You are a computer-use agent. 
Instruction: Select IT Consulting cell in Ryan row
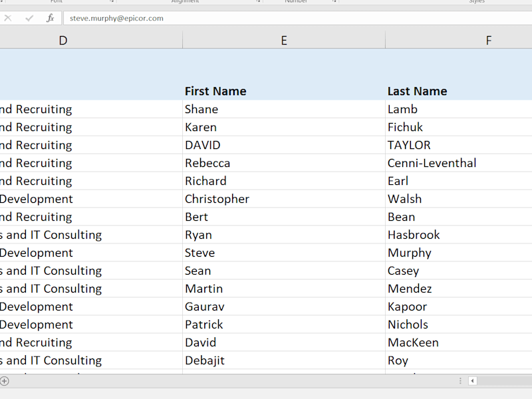click(91, 235)
